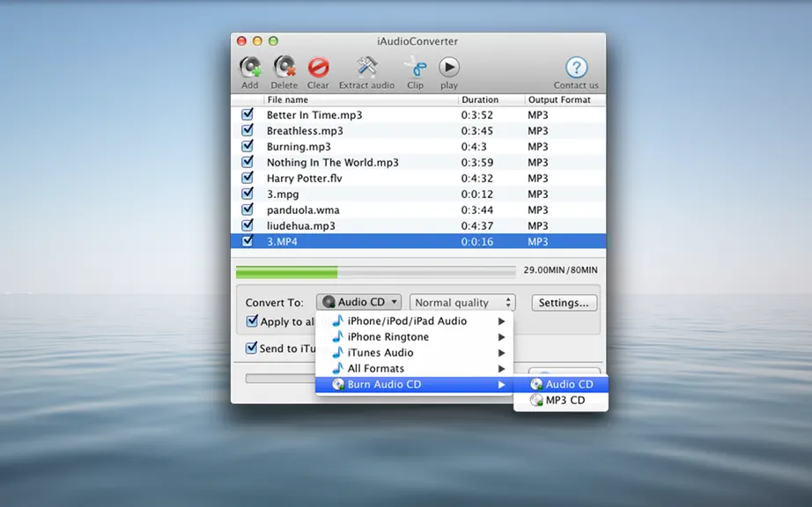Viewport: 812px width, 507px height.
Task: Click the play button in toolbar
Action: [x=449, y=67]
